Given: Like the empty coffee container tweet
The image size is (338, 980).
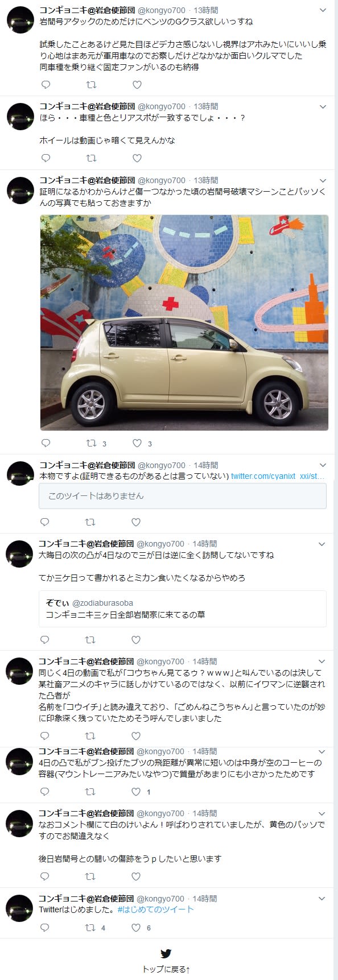Looking at the screenshot, I should [x=135, y=791].
